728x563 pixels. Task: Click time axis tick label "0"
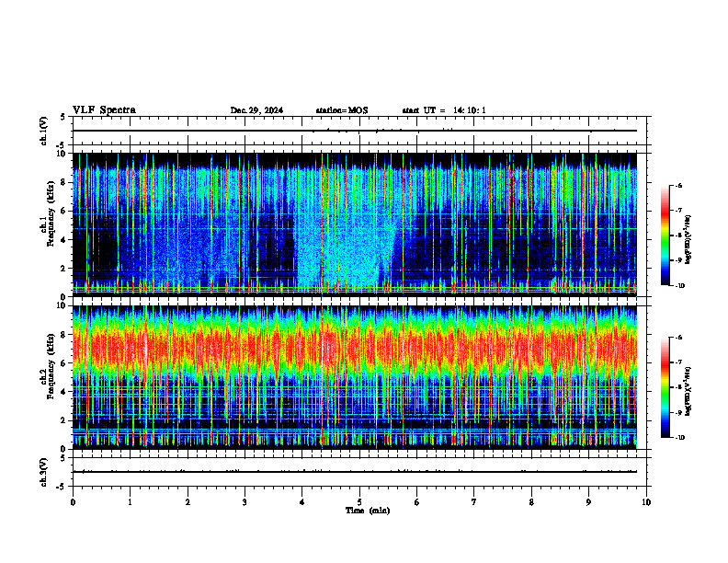coord(73,502)
